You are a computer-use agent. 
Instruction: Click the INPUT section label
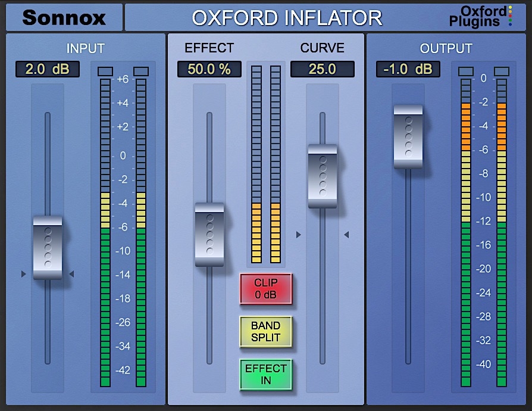tap(85, 48)
